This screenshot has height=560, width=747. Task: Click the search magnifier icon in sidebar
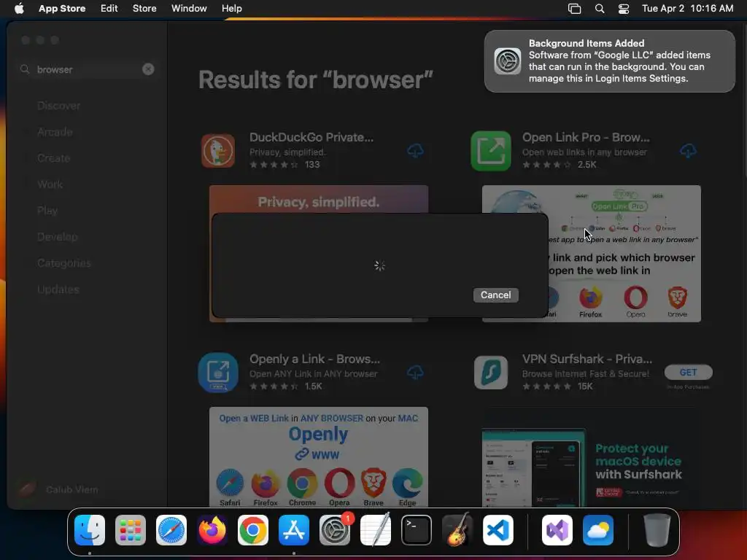tap(25, 69)
